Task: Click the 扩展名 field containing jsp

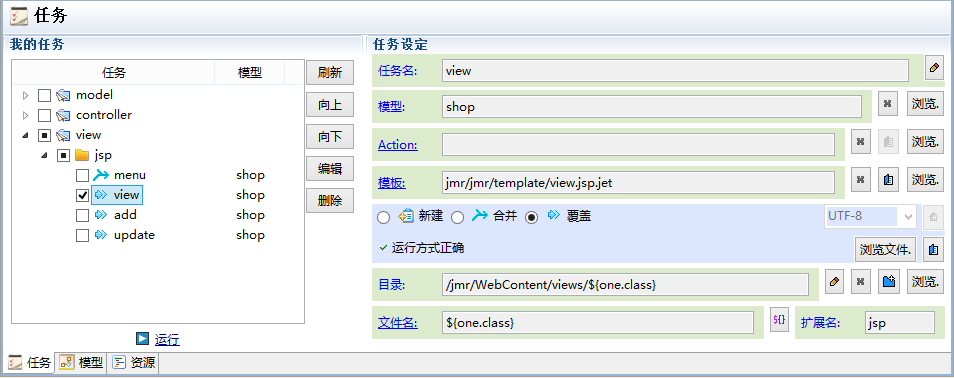Action: pyautogui.click(x=900, y=323)
